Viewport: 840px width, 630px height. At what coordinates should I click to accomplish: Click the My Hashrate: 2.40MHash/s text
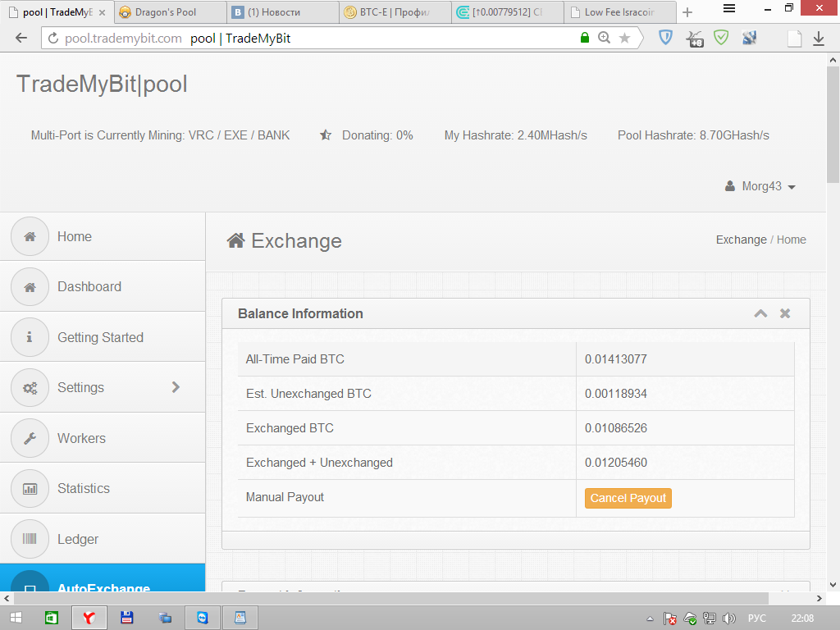pyautogui.click(x=515, y=135)
